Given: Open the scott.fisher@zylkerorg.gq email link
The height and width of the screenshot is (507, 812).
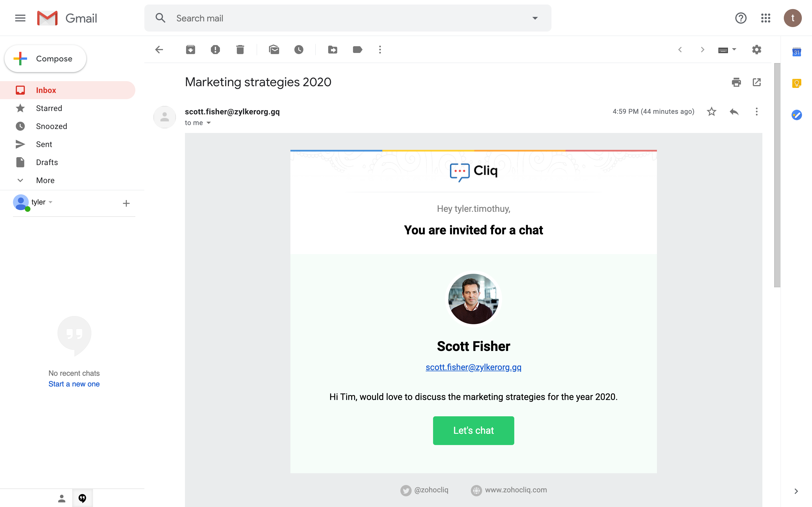Looking at the screenshot, I should coord(473,367).
